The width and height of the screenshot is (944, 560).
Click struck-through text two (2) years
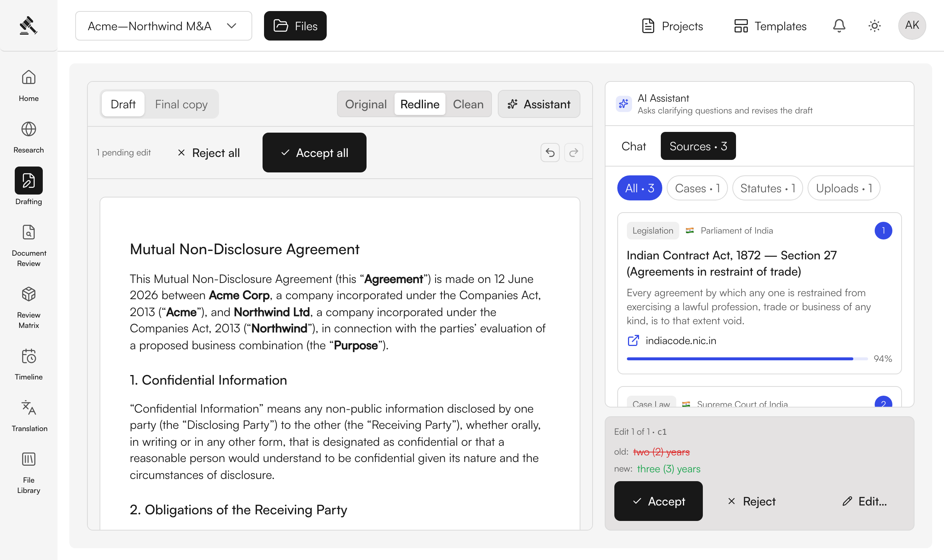tap(661, 452)
